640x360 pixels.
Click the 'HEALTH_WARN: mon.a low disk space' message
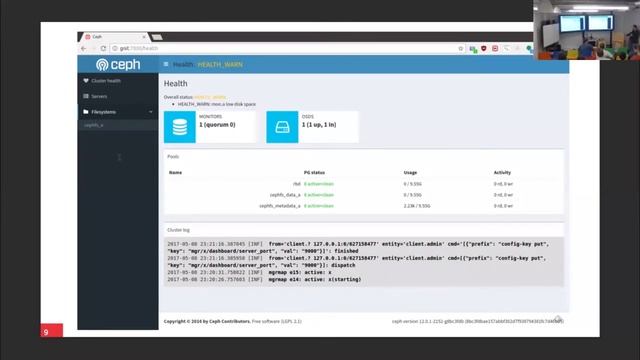217,104
